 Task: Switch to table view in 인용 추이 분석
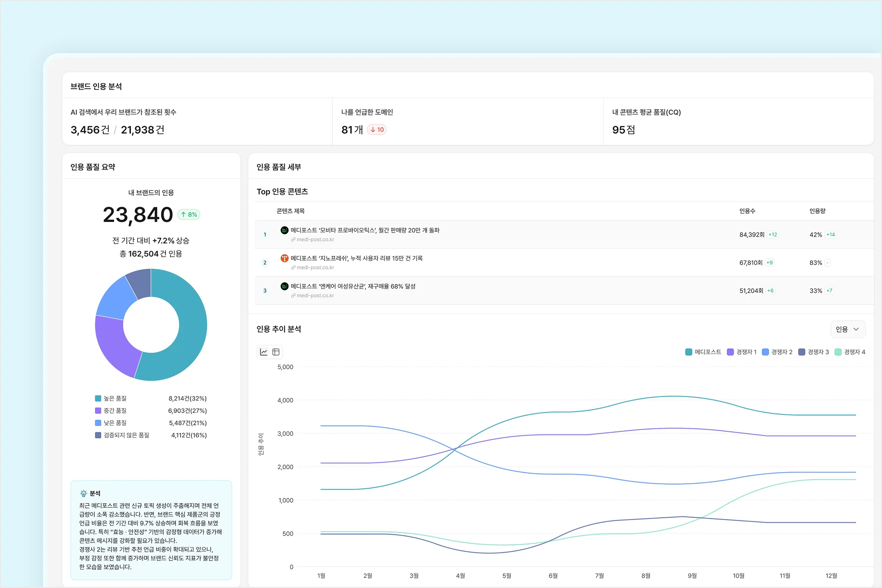(x=276, y=351)
